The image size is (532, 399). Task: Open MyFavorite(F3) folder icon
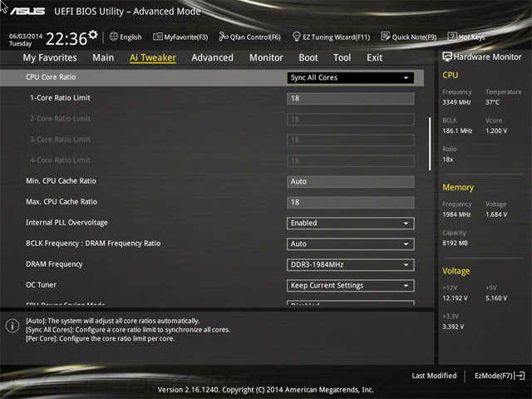tap(157, 37)
